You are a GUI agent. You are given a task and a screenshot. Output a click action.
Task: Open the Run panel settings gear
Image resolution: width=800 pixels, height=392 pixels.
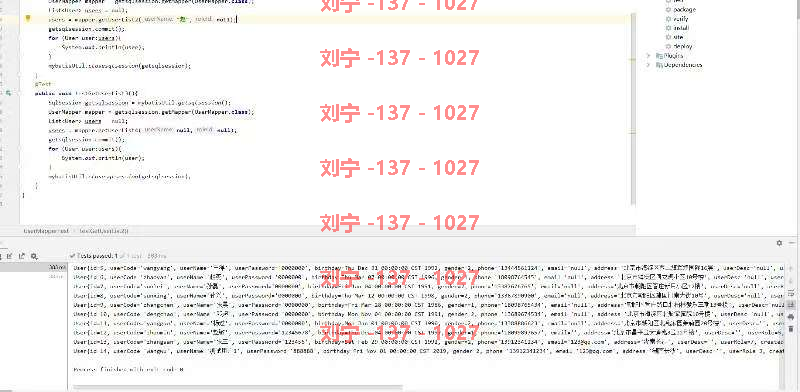[779, 243]
